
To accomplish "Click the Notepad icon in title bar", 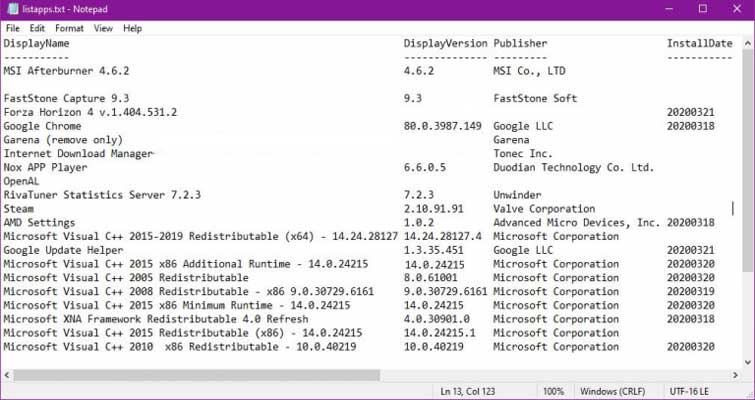I will click(x=13, y=9).
